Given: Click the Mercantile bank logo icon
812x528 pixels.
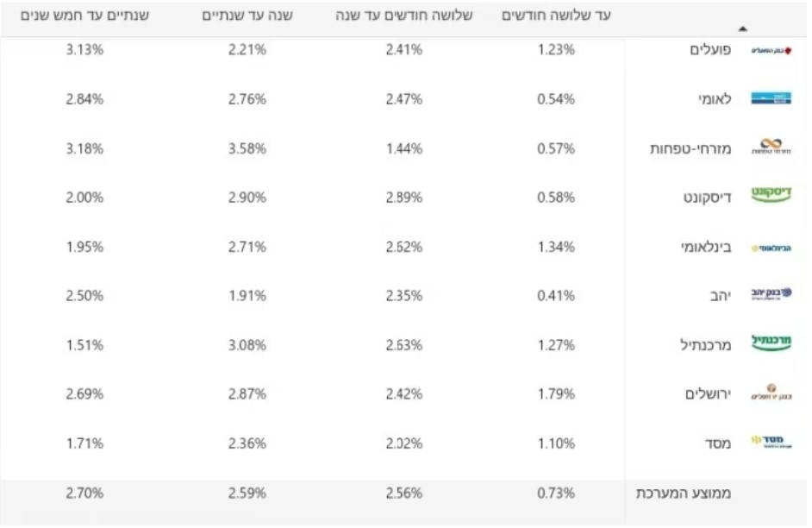Looking at the screenshot, I should (771, 344).
